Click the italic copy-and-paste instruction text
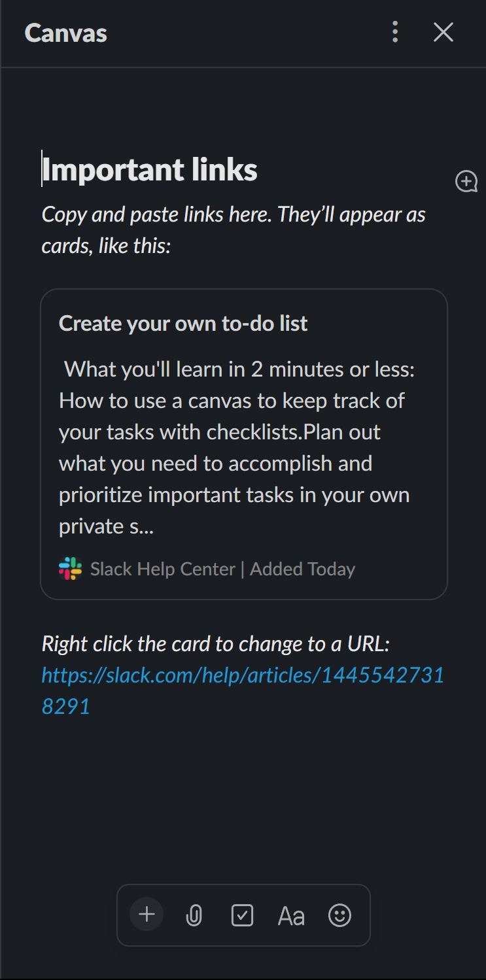The image size is (486, 980). click(234, 228)
